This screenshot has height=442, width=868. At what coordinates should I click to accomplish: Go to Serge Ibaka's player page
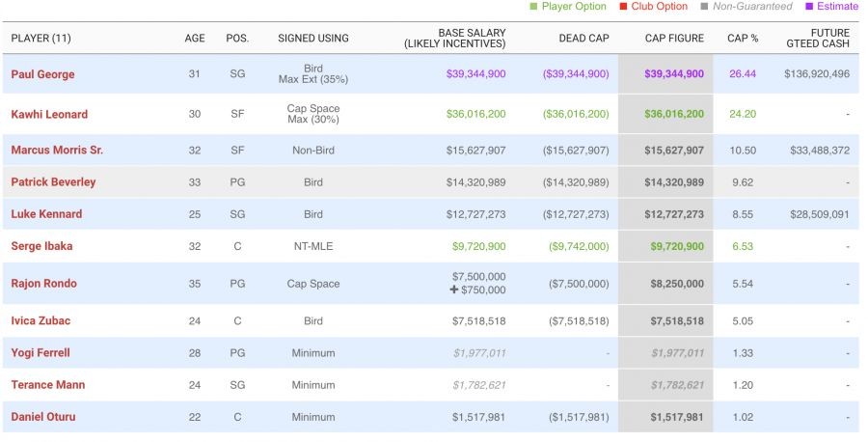41,246
